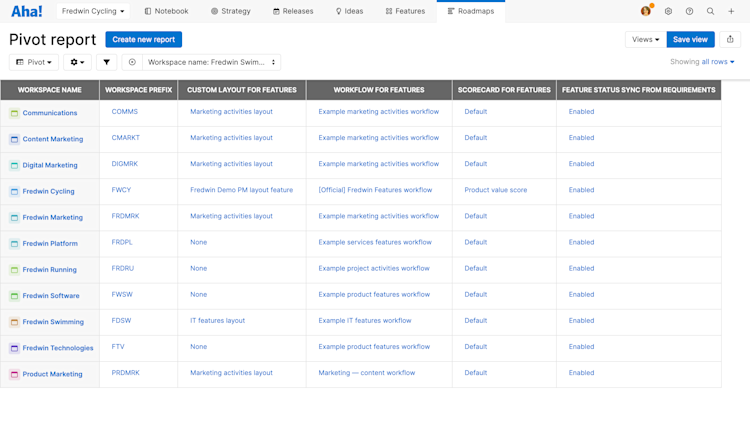Click the export share icon
750x439 pixels.
click(730, 40)
